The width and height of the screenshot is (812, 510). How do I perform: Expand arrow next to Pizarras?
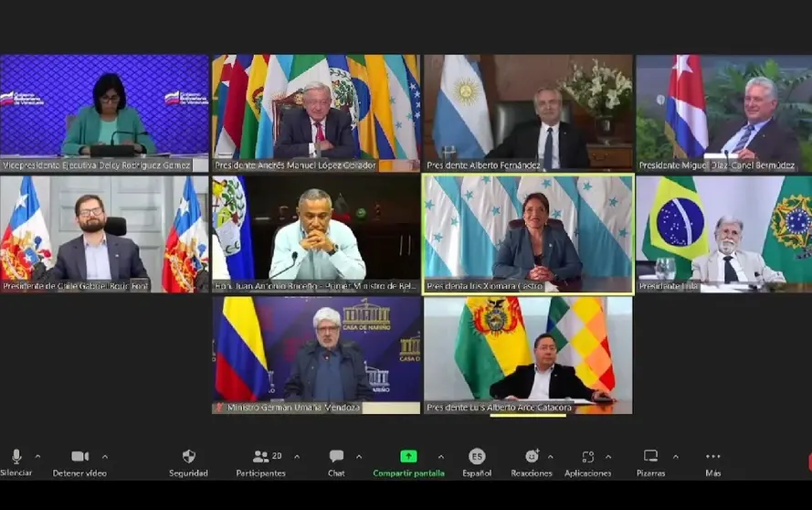tap(676, 457)
